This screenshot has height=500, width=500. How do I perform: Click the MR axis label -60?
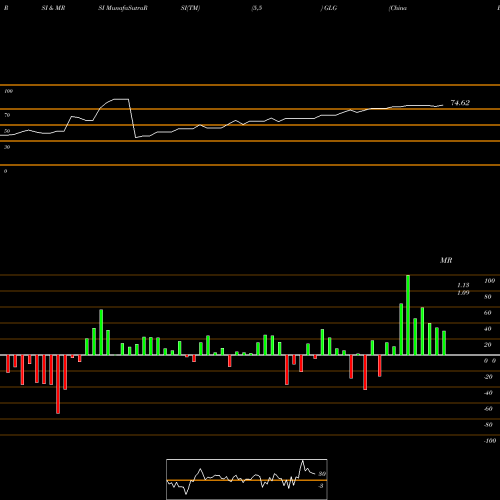(x=488, y=409)
